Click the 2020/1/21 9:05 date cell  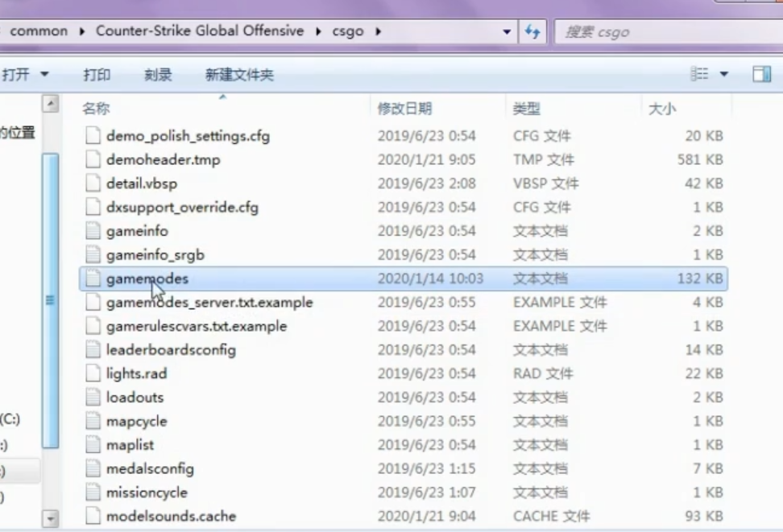tap(426, 159)
